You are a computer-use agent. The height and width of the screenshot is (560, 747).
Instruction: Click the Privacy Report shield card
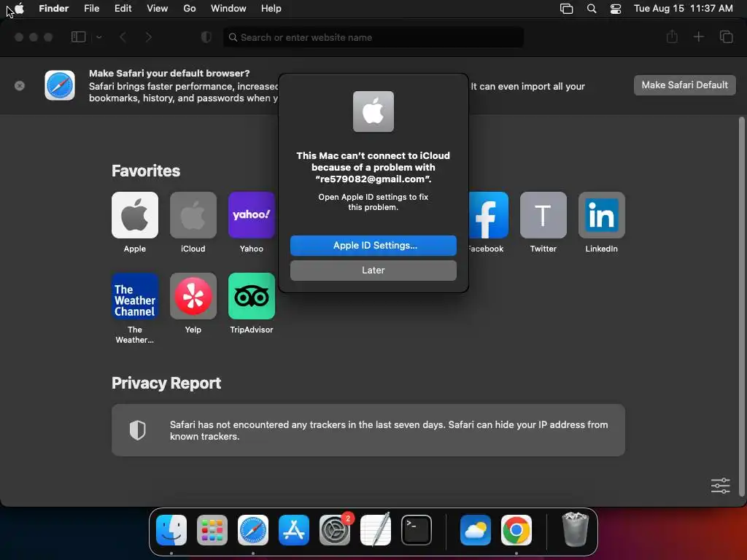click(368, 430)
